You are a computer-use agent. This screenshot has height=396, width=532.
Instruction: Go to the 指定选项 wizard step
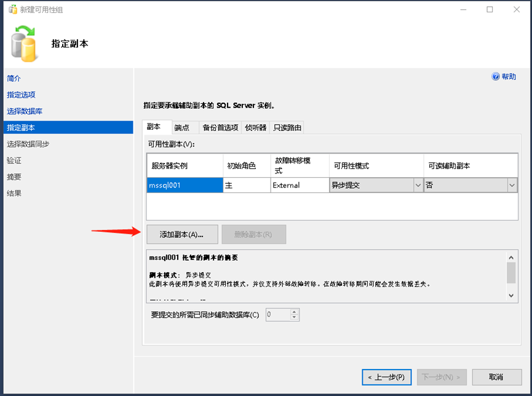click(x=21, y=95)
